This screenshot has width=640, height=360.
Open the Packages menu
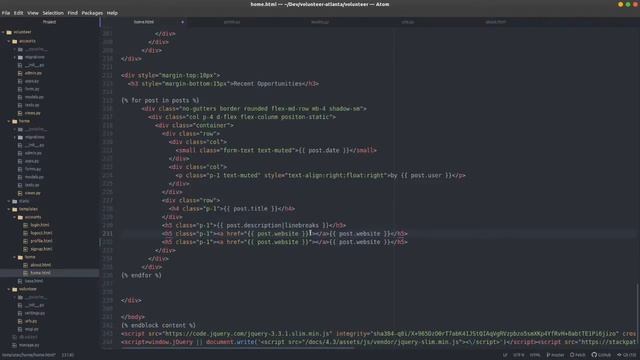tap(92, 13)
